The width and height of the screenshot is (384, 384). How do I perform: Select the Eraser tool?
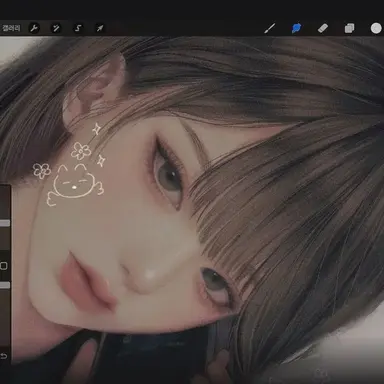click(x=323, y=28)
